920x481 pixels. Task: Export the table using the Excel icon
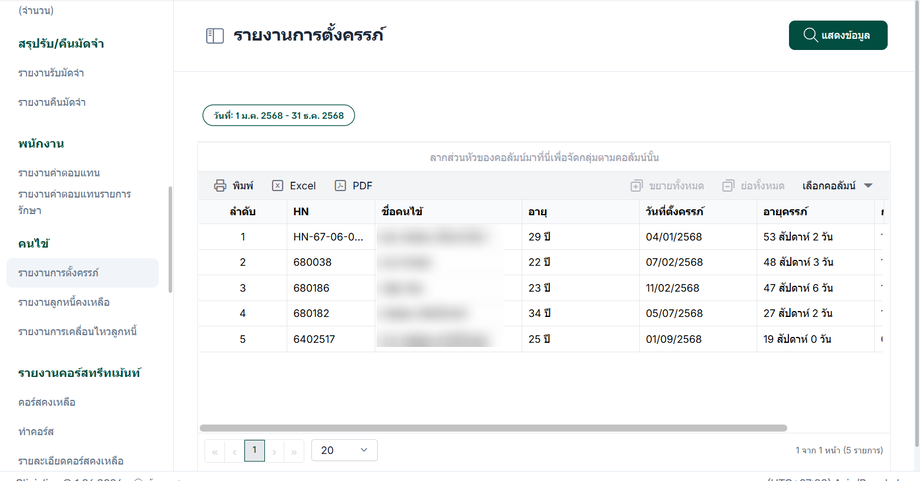click(278, 186)
